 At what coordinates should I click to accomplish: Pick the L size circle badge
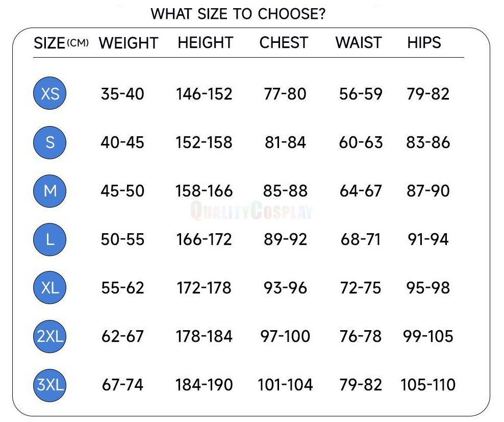pos(50,239)
